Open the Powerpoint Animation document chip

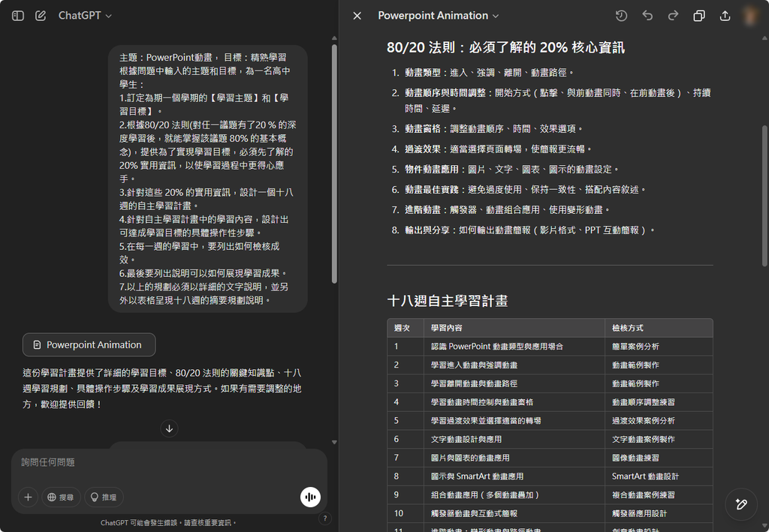tap(89, 345)
